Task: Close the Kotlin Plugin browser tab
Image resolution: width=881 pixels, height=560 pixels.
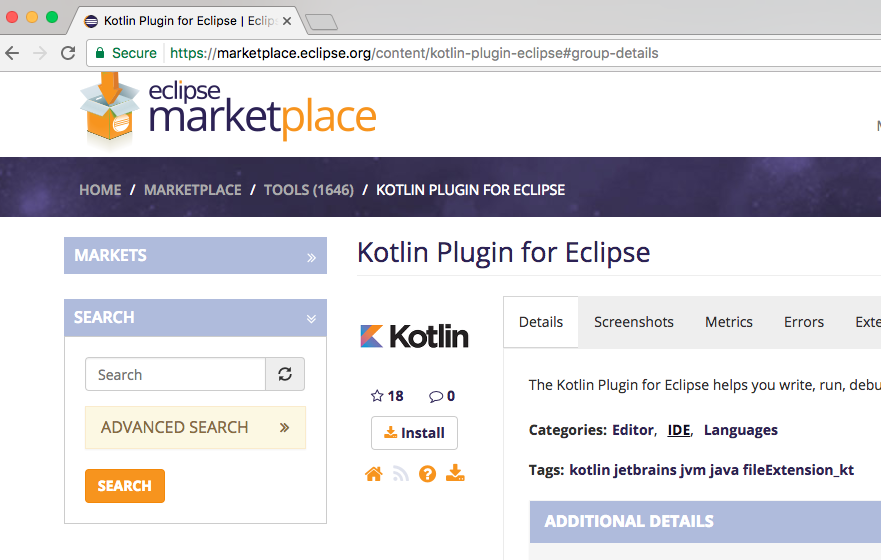Action: point(287,21)
